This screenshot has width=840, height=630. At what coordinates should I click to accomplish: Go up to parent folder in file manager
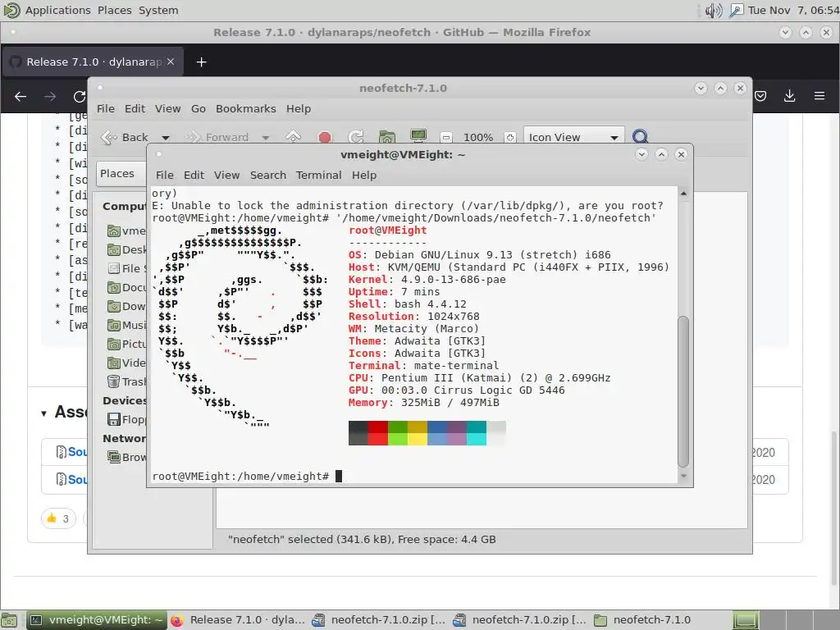pos(293,137)
